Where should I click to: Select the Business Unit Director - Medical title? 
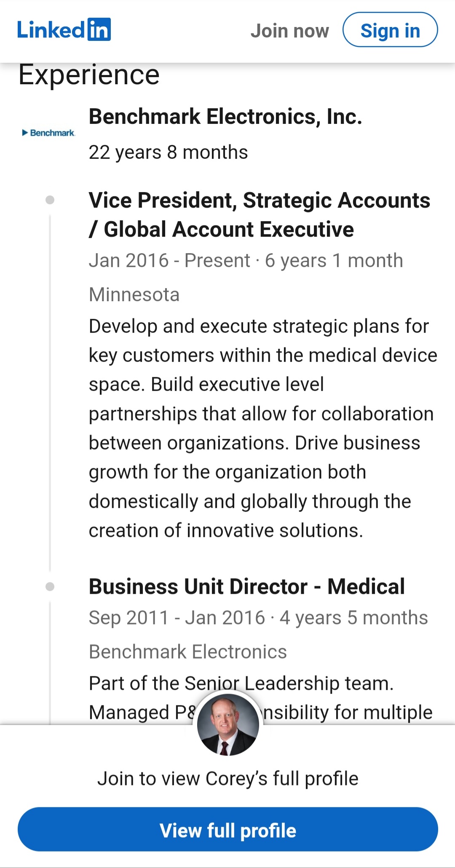point(246,586)
